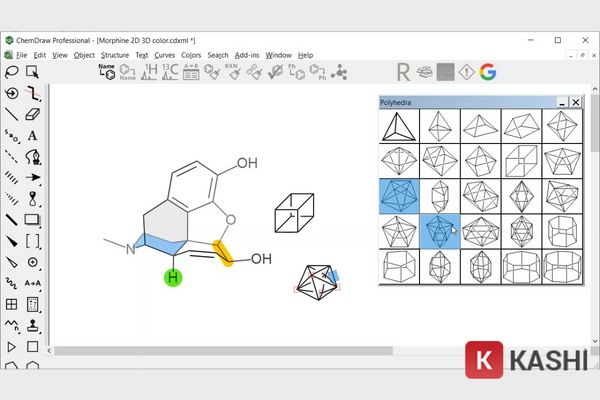Select the Stamp templates tool
The image size is (600, 400).
(x=33, y=325)
